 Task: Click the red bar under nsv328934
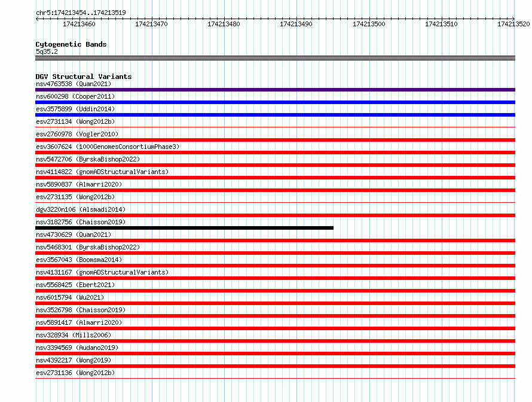click(x=275, y=341)
